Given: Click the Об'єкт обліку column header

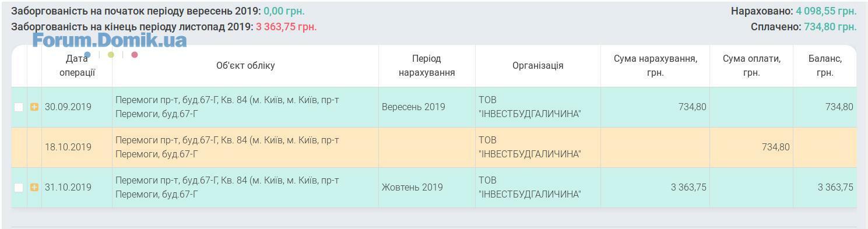Looking at the screenshot, I should click(245, 66).
